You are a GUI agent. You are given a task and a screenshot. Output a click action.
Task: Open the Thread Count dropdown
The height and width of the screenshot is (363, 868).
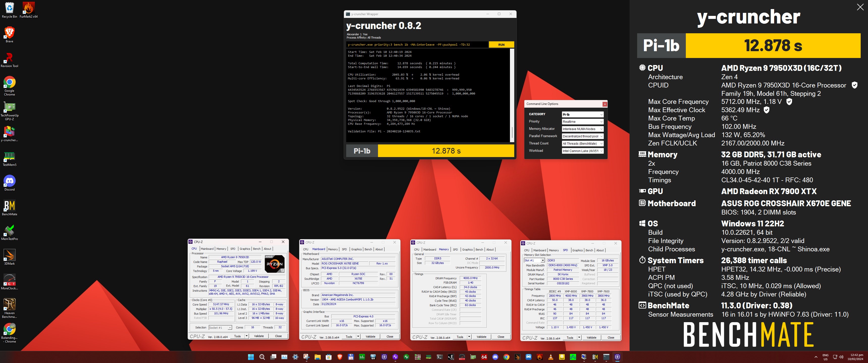pyautogui.click(x=582, y=143)
